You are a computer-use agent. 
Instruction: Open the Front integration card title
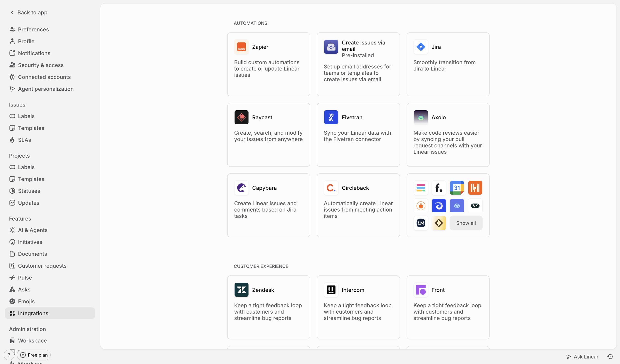click(438, 290)
